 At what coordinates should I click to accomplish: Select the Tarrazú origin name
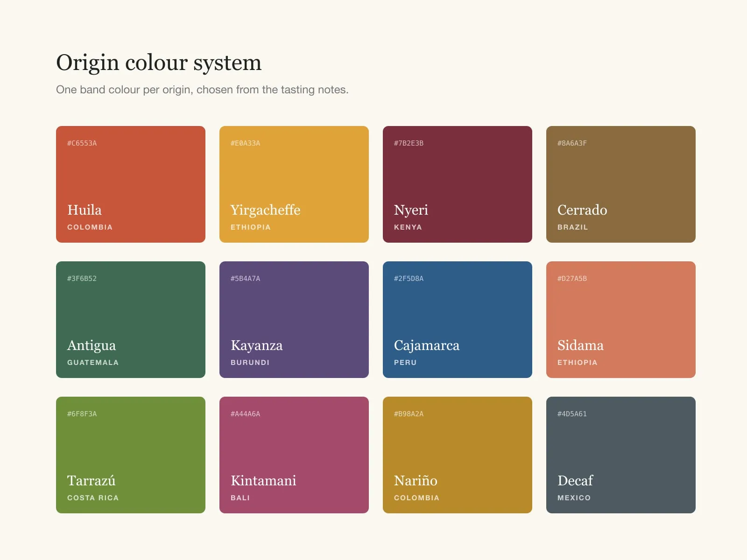point(92,481)
